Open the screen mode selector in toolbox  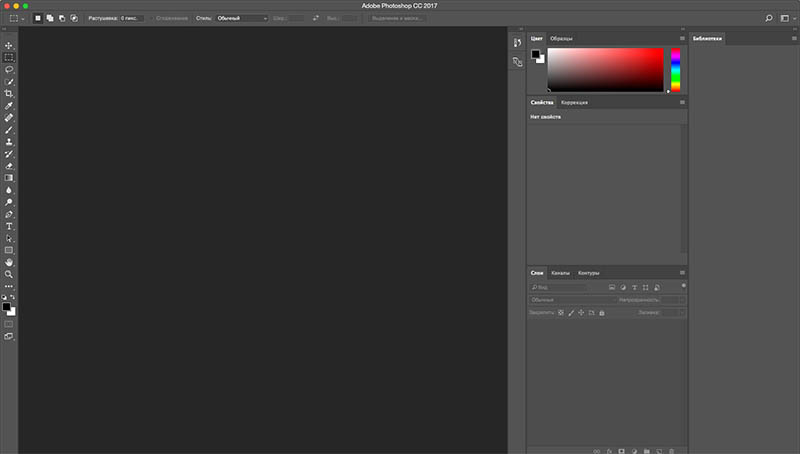[9, 336]
